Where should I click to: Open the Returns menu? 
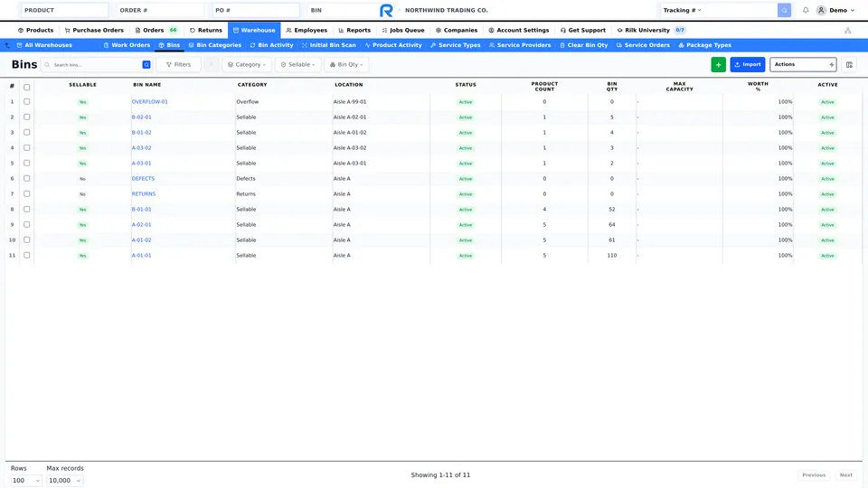click(206, 31)
